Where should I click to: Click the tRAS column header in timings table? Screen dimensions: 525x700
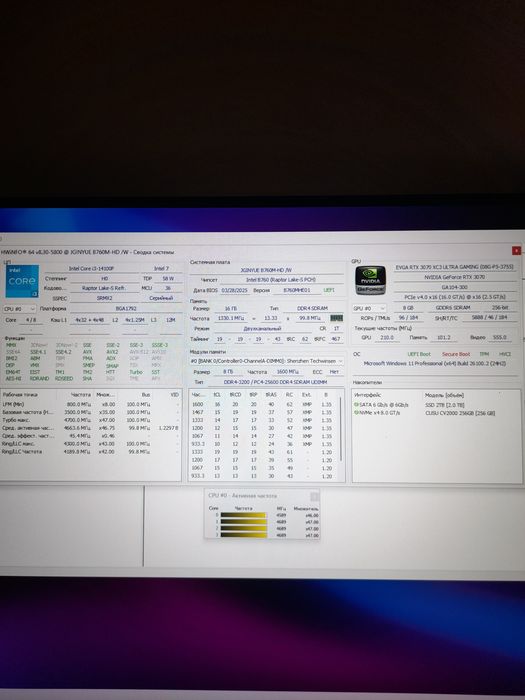[x=271, y=395]
